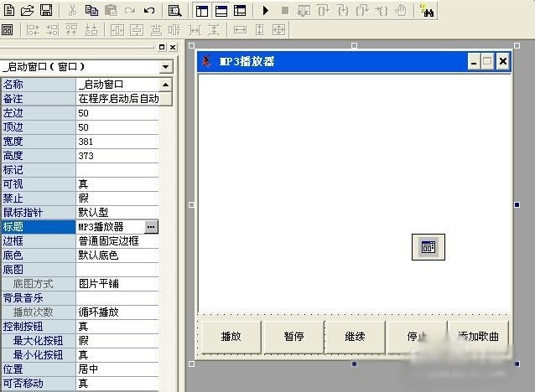Click the make same size icon
The image size is (535, 392).
click(x=278, y=30)
